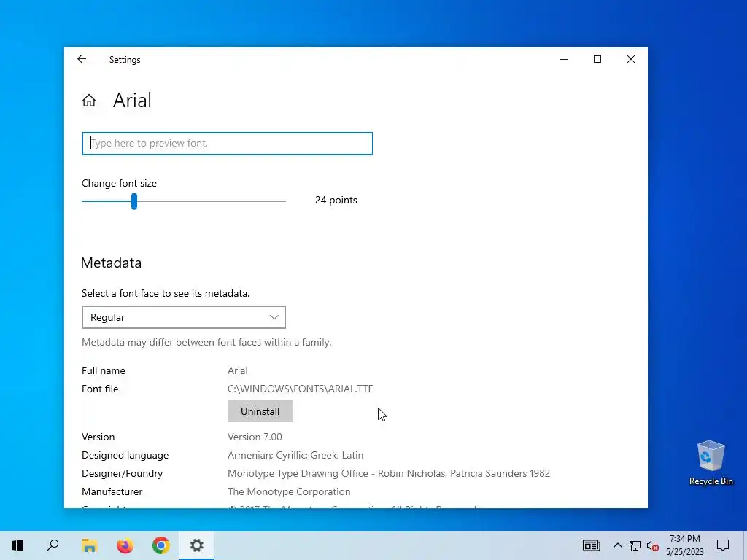Click the Metadata section heading

coord(111,262)
